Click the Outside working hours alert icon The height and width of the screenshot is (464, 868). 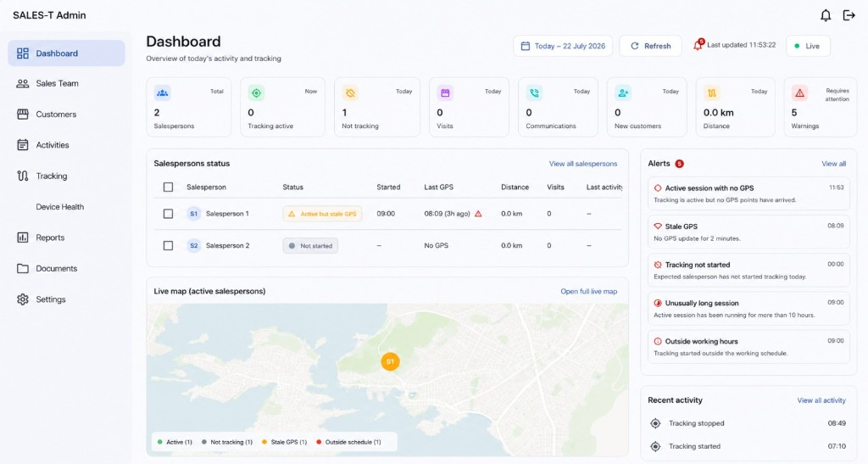[x=658, y=342]
